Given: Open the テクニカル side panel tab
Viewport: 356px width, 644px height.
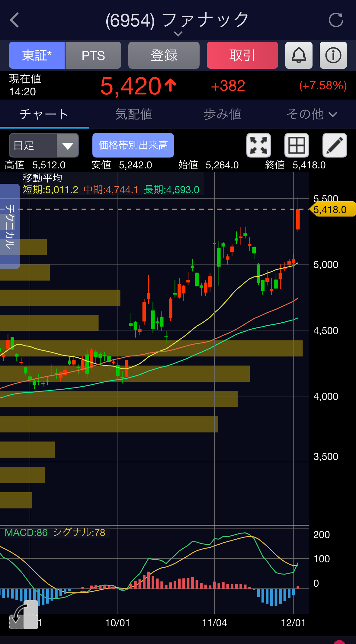Looking at the screenshot, I should coord(10,226).
